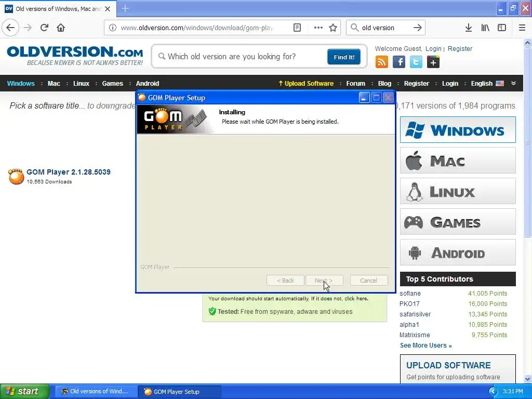Submit the browser search with arrow icon
Screen dimensions: 532x399
click(x=417, y=28)
